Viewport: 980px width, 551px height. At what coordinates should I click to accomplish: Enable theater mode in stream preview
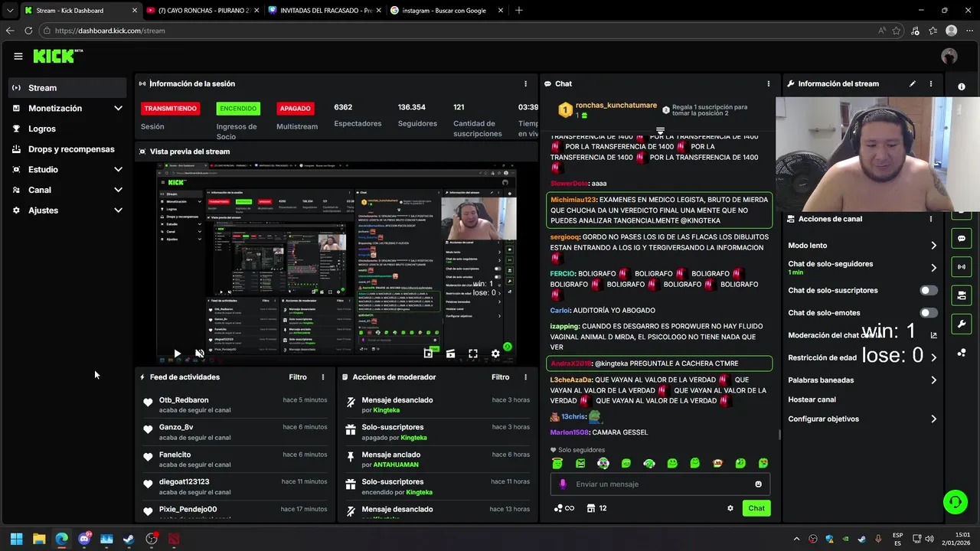coord(450,354)
